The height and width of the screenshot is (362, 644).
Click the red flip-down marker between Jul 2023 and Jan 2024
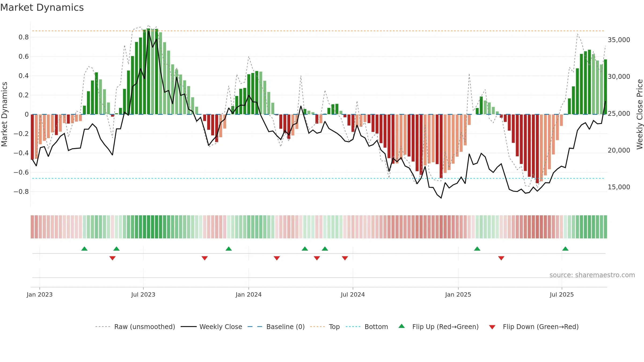(x=205, y=258)
